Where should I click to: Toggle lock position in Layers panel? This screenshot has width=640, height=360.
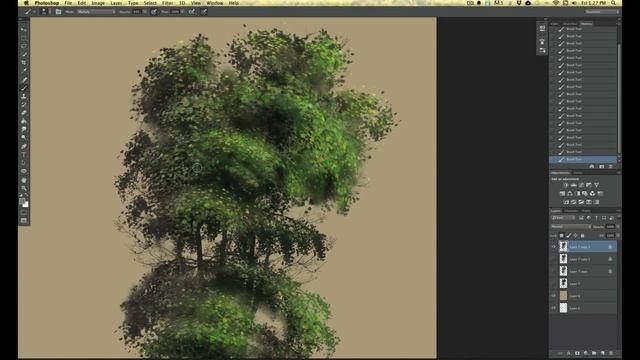[576, 236]
